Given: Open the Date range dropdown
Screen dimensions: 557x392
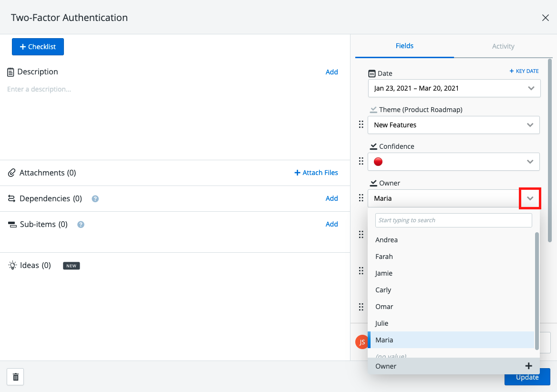Looking at the screenshot, I should 454,88.
